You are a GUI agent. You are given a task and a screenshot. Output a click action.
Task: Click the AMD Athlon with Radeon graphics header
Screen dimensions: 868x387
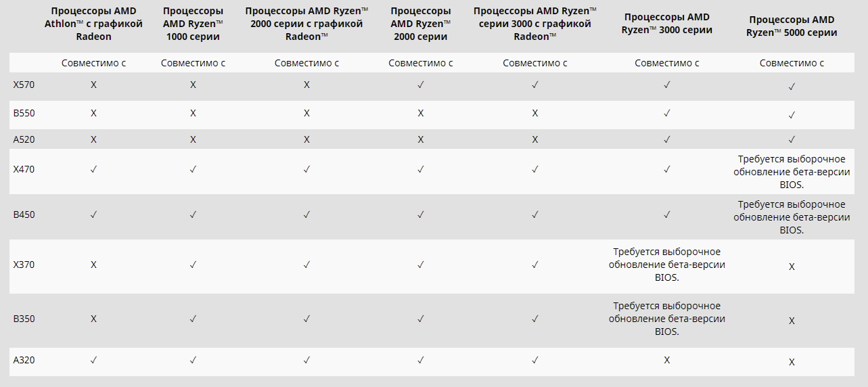coord(93,24)
